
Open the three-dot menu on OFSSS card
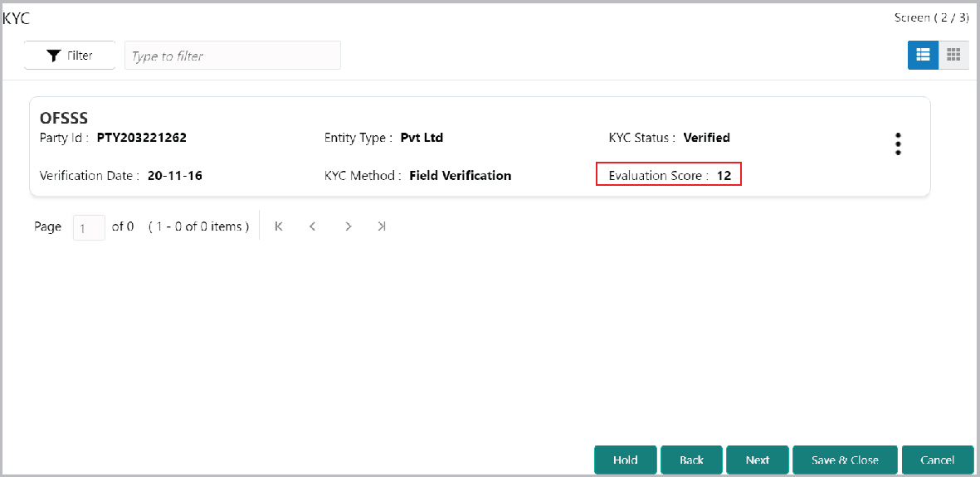(x=898, y=144)
